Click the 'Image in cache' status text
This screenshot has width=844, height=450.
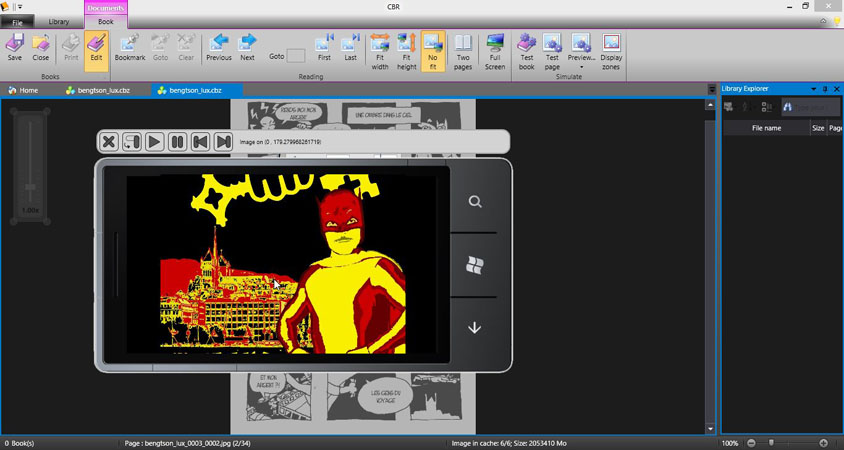tap(509, 444)
